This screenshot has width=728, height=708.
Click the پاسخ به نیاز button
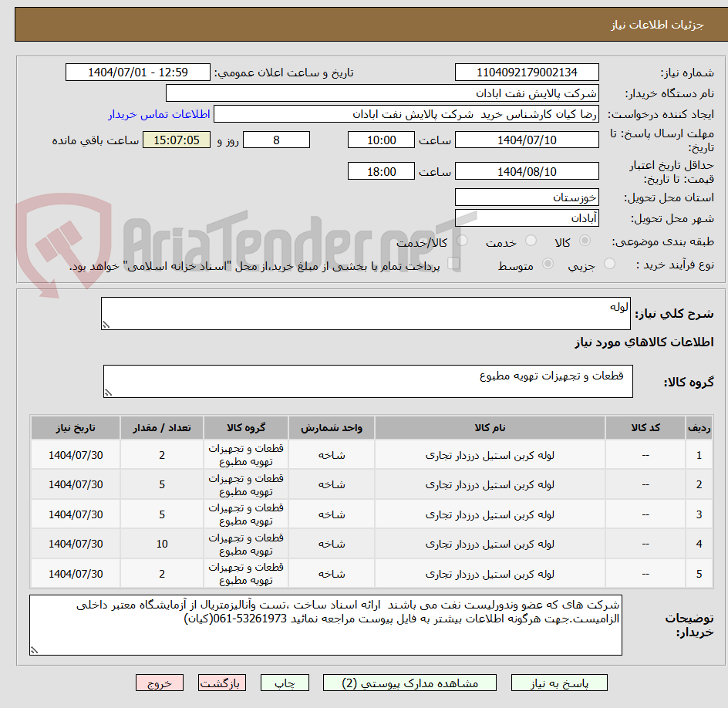559,683
